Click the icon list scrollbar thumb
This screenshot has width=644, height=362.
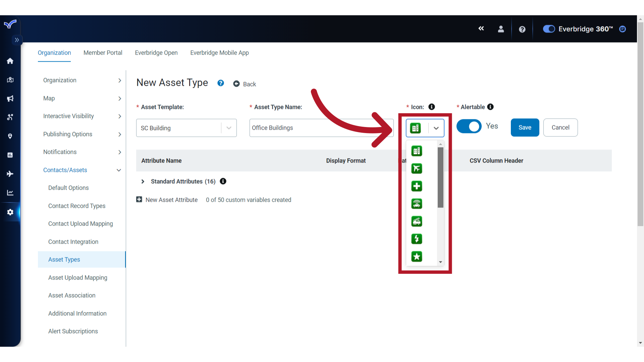[440, 177]
